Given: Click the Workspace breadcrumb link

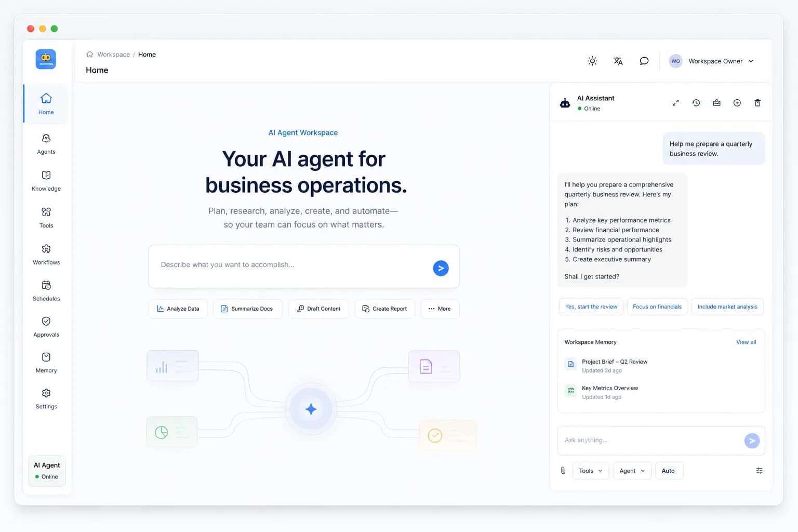Looking at the screenshot, I should [113, 55].
